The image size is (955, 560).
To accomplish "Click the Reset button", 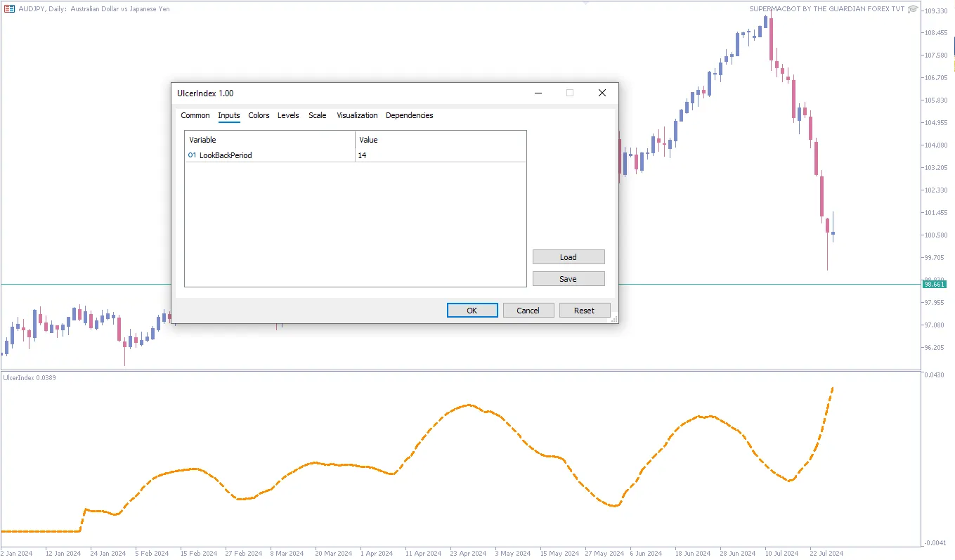I will [x=584, y=311].
